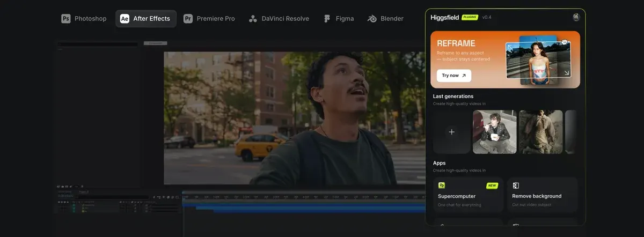
Task: Click the Supercomputer green app icon
Action: point(442,186)
